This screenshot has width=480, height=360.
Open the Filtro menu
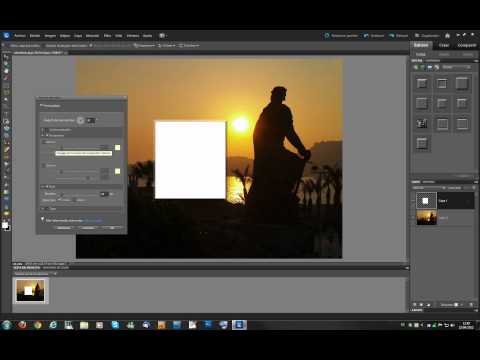107,36
